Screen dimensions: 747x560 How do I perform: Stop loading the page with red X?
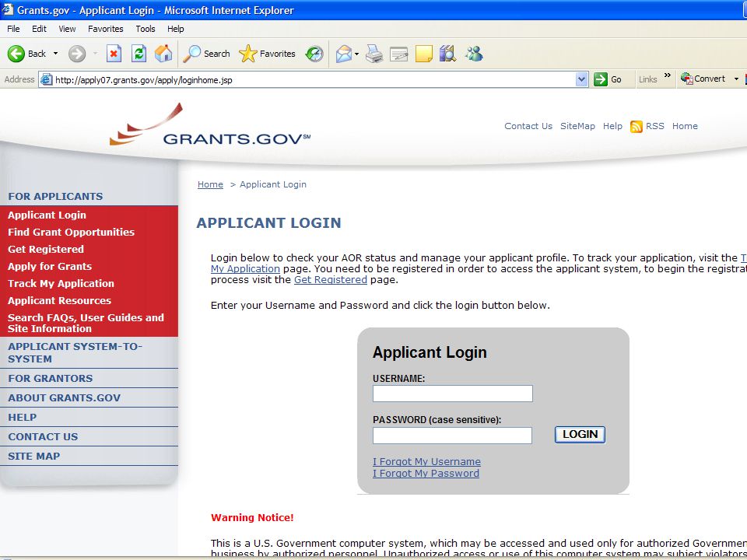114,54
